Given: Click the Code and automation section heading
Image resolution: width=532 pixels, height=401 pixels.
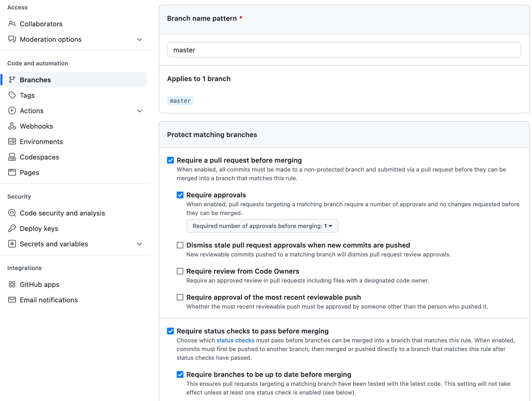Looking at the screenshot, I should pyautogui.click(x=38, y=63).
